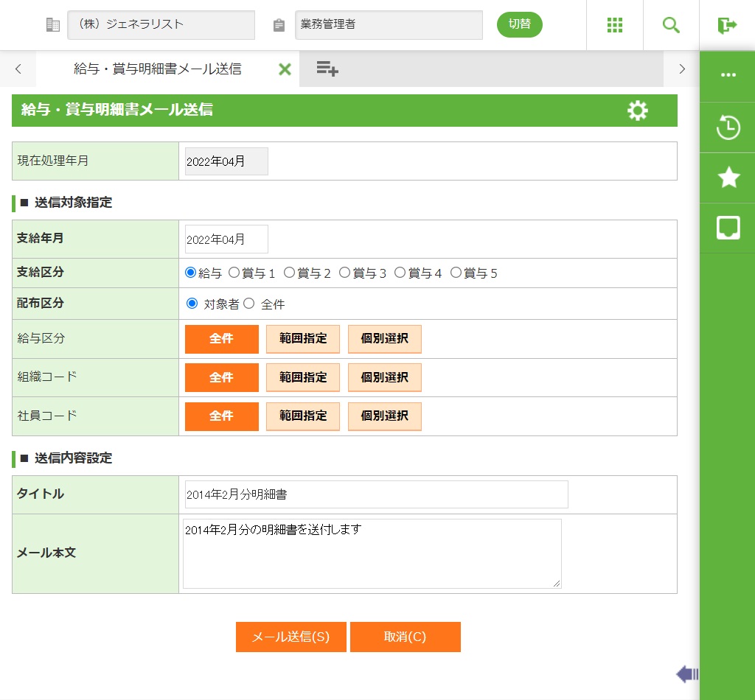Open the history clock icon in sidebar
Viewport: 755px width, 700px height.
pos(728,127)
